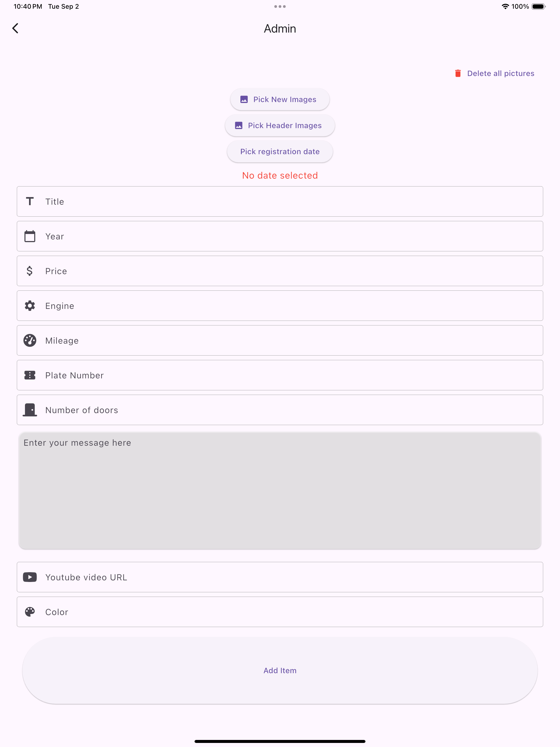
Task: Click the gear icon in the Engine field
Action: pos(30,306)
